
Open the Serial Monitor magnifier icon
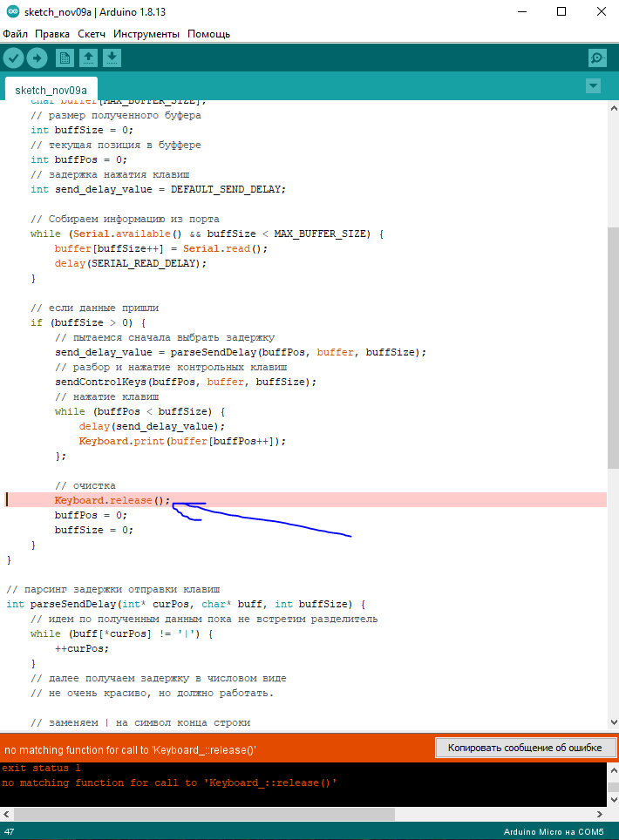tap(597, 58)
